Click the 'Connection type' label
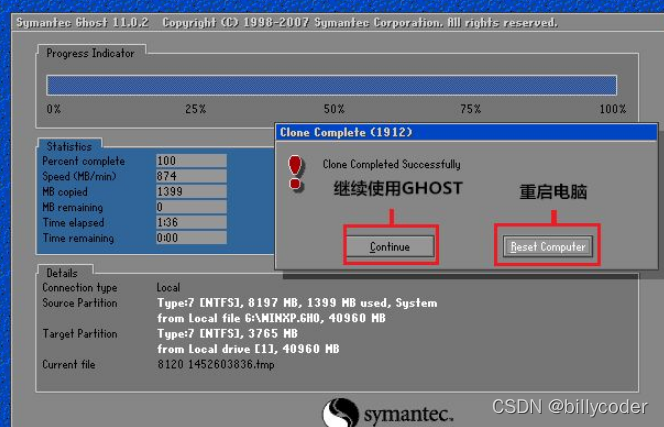 [x=80, y=288]
